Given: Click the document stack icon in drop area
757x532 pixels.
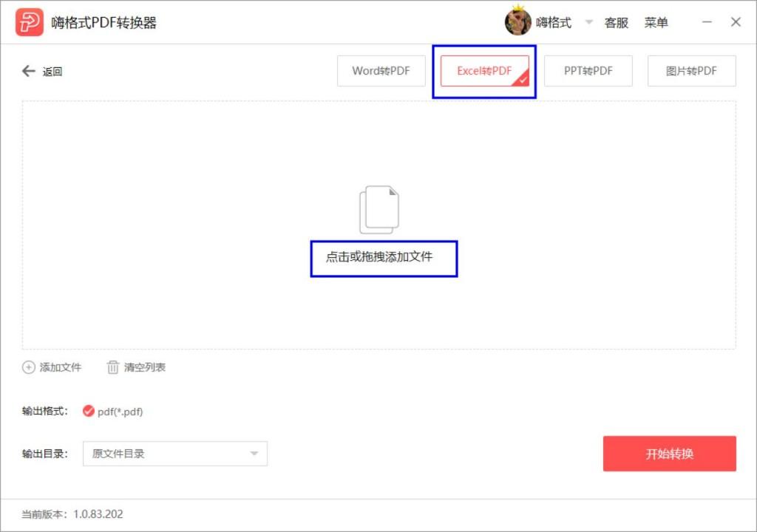Looking at the screenshot, I should pos(379,209).
